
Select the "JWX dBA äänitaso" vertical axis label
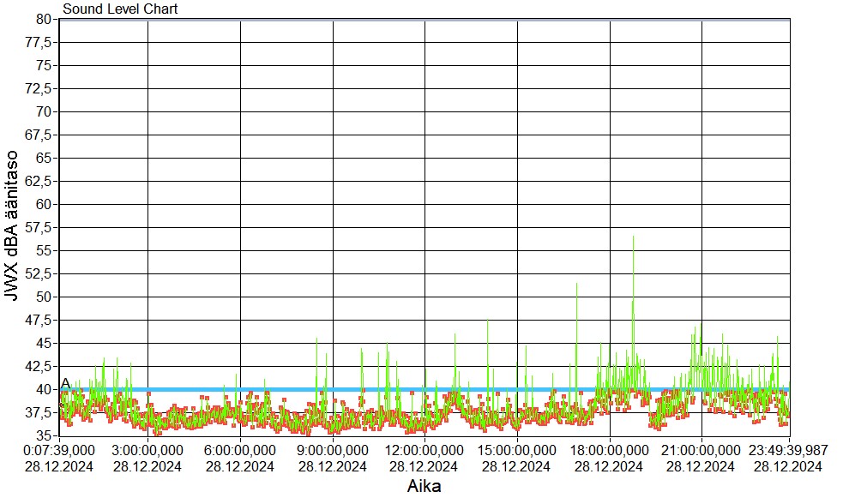13,227
